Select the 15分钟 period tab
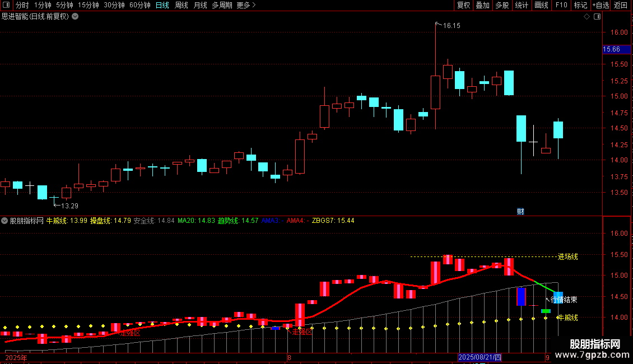The image size is (633, 364). [x=89, y=5]
